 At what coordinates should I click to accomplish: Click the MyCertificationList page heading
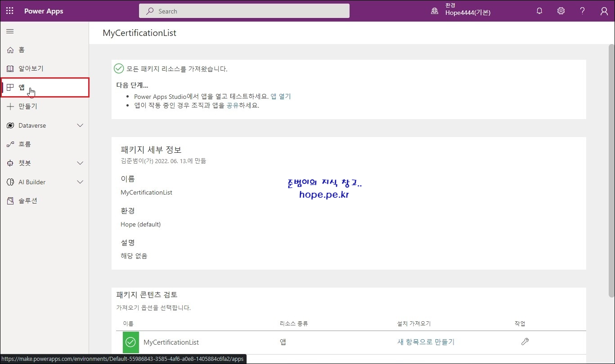pos(139,33)
